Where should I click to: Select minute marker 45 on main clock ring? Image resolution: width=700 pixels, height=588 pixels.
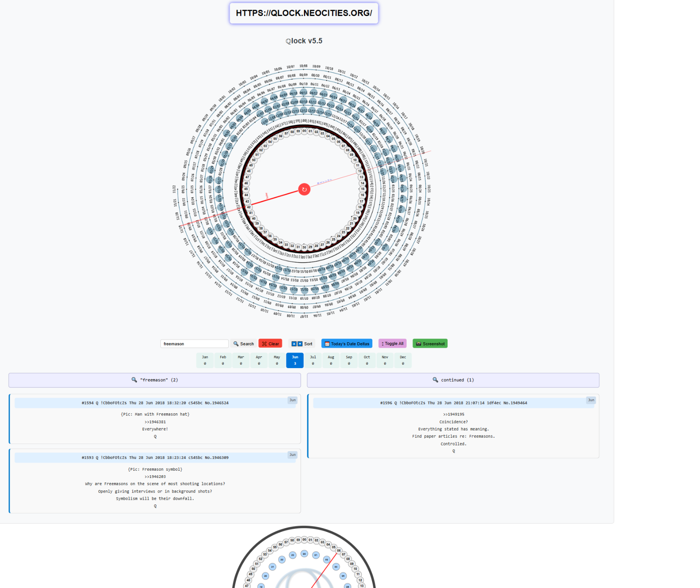point(246,189)
